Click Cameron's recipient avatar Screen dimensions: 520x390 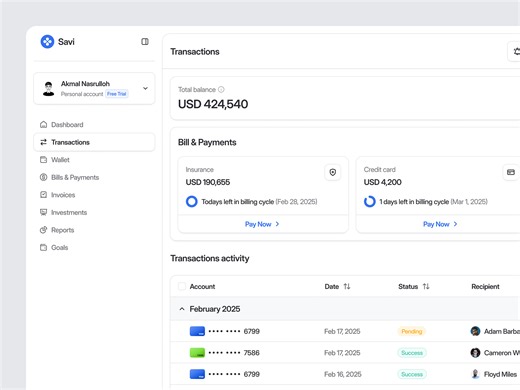pyautogui.click(x=475, y=353)
